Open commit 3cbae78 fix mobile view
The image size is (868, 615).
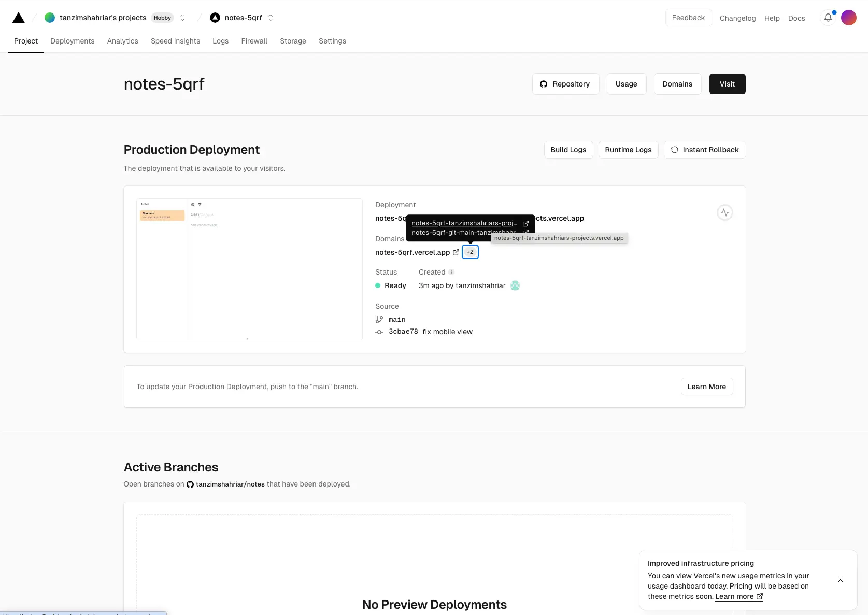431,332
